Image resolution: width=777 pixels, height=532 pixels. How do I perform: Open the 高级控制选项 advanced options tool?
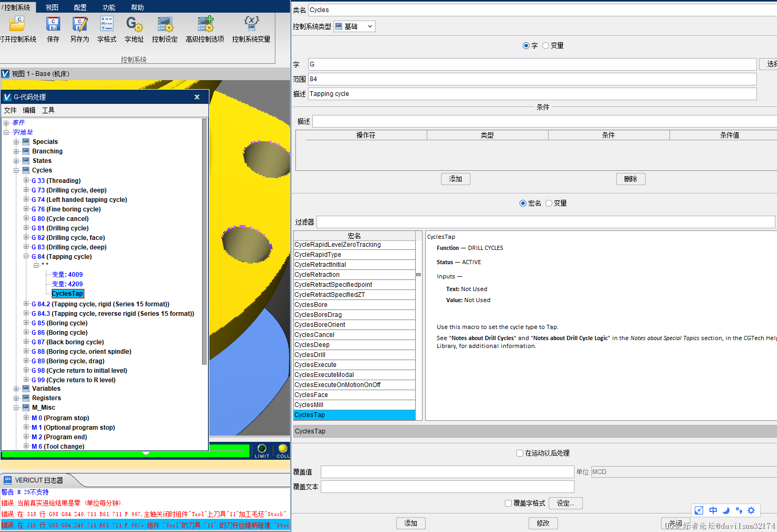tap(205, 24)
